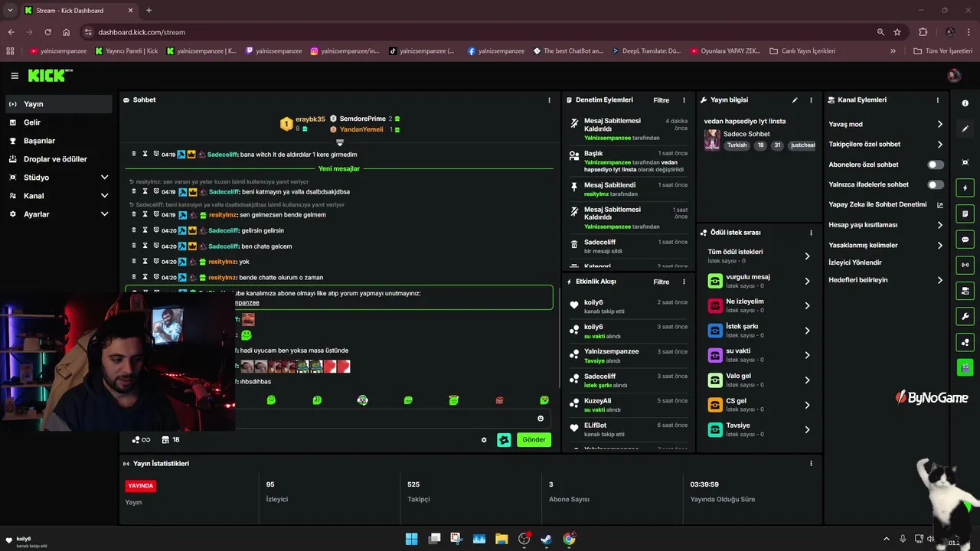Open Etkinlik Akışı three-dot menu
Screen dimensions: 980x551
pyautogui.click(x=684, y=282)
